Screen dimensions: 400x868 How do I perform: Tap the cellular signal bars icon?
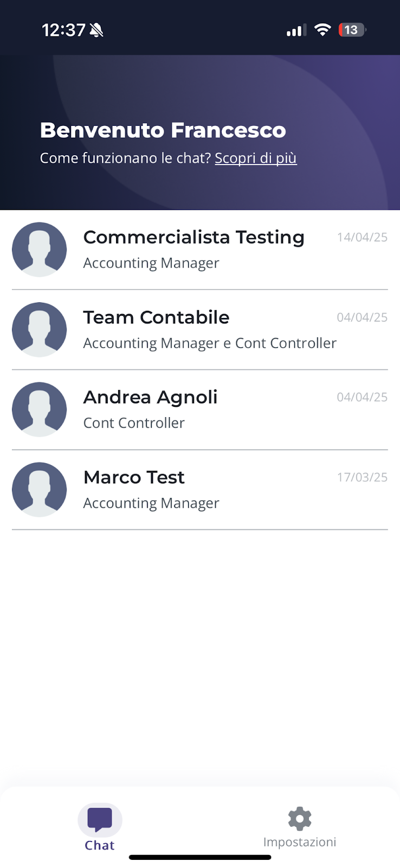point(296,30)
